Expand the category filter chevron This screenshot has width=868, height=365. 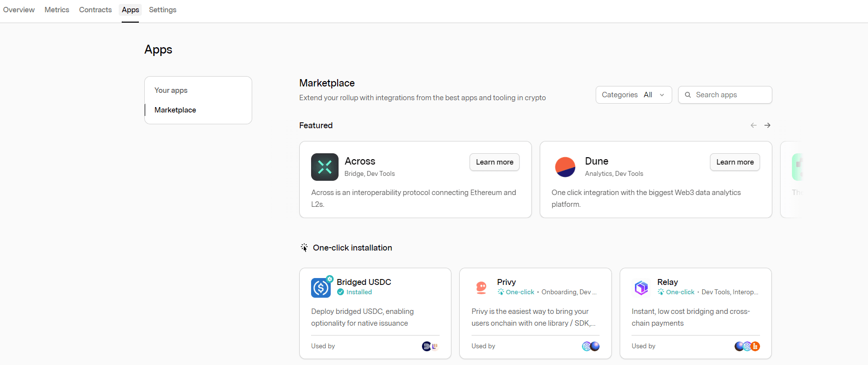[x=661, y=95]
